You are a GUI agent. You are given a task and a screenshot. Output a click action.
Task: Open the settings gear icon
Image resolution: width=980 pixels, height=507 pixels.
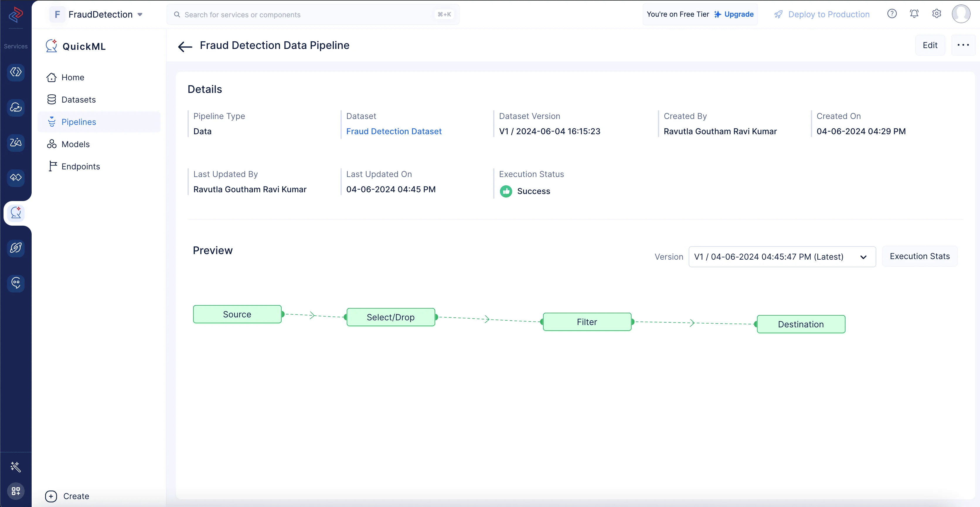936,14
